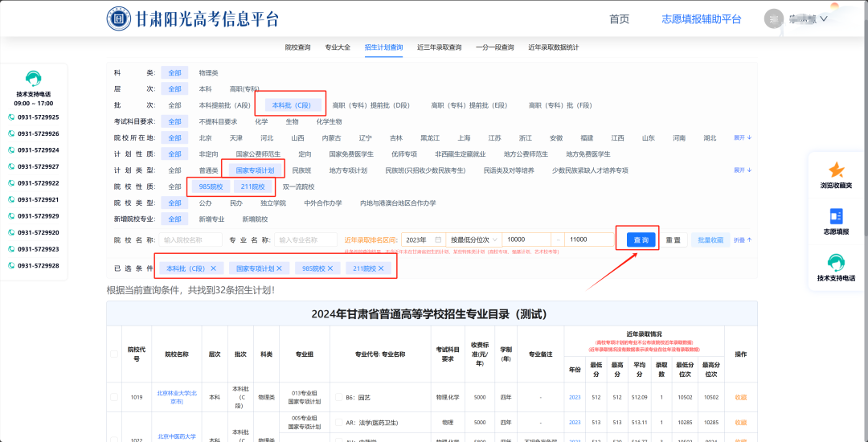Viewport: 868px width, 442px height.
Task: Open the 按最低分位次 dropdown
Action: tap(473, 239)
